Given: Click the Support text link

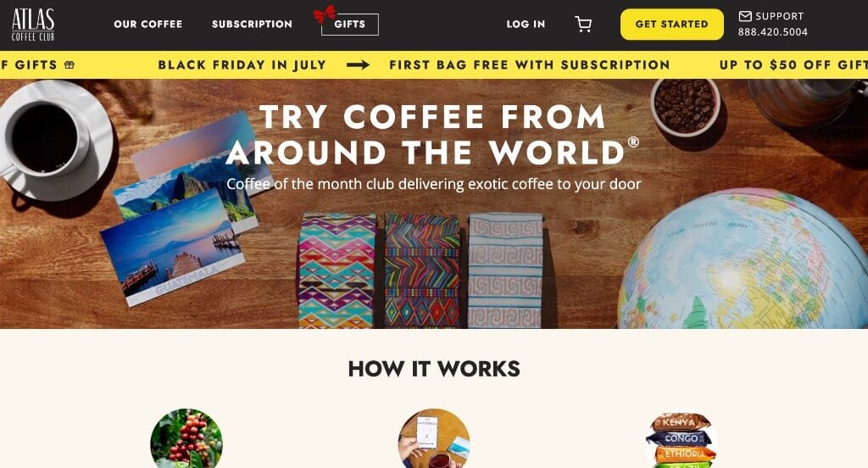Looking at the screenshot, I should tap(780, 16).
